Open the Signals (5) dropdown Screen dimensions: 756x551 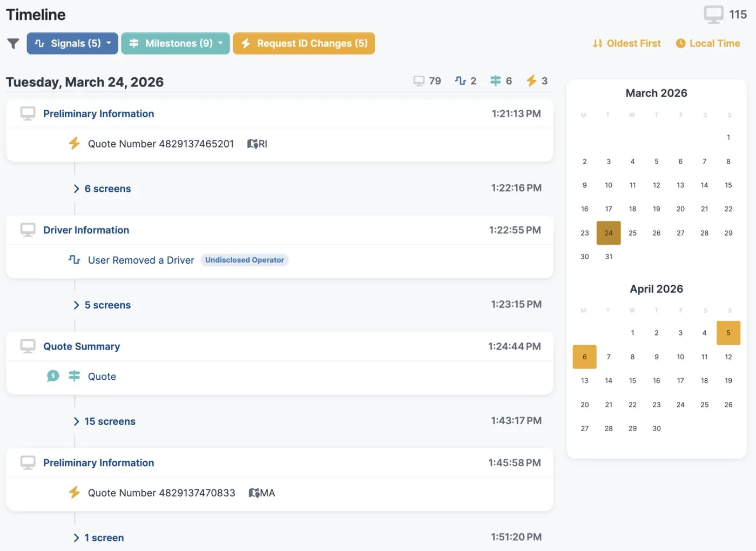(72, 43)
